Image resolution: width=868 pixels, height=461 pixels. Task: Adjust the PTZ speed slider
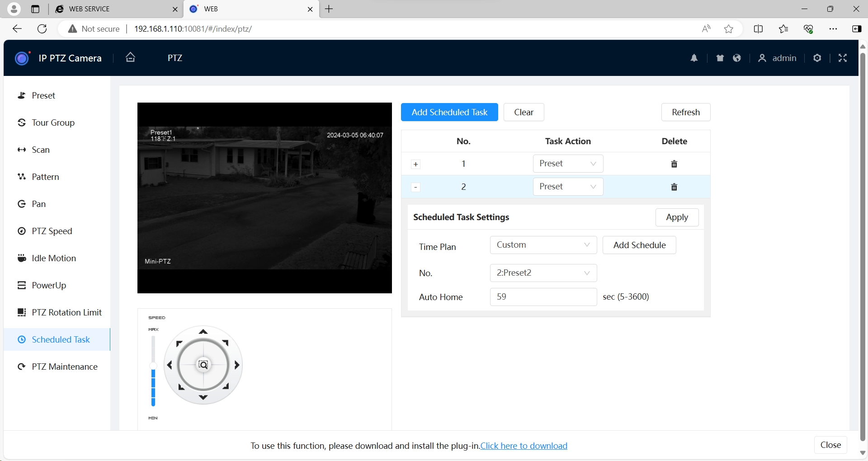(153, 366)
